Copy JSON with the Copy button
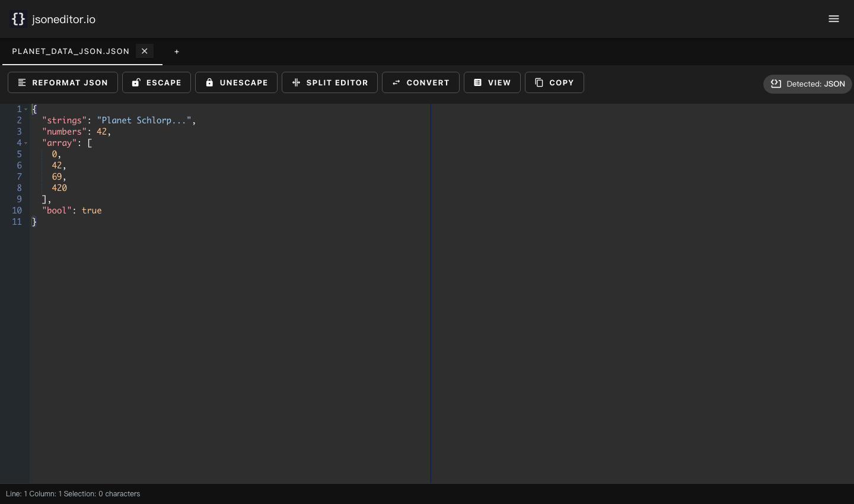Viewport: 854px width, 504px height. (555, 82)
